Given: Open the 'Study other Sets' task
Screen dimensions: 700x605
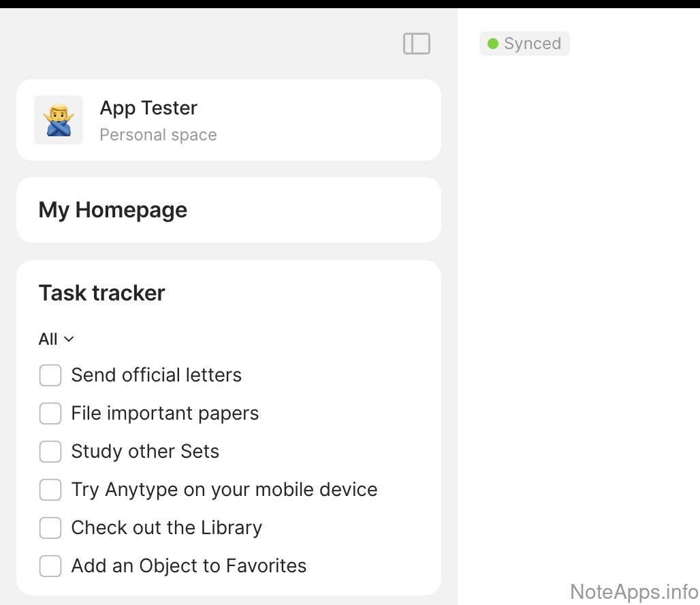Looking at the screenshot, I should point(145,451).
